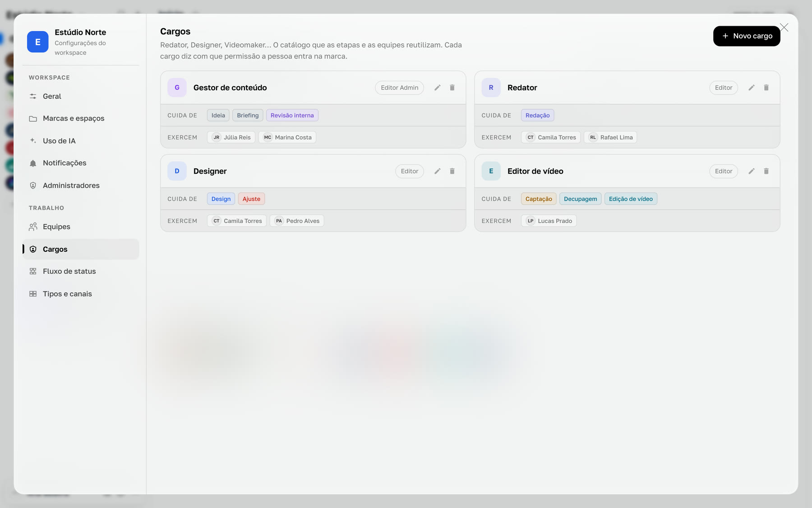Select Administradores in the sidebar
The image size is (812, 508).
tap(81, 185)
